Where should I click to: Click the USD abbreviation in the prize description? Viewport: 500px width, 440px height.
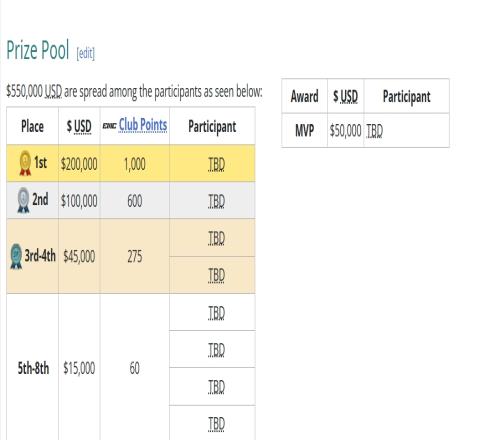(53, 91)
